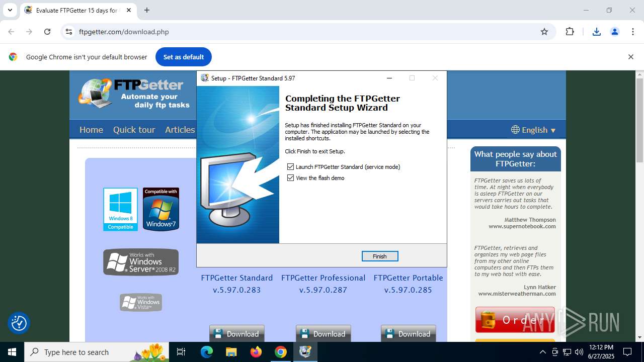Click the Works with Windows Vista badge
644x362 pixels.
[x=141, y=302]
